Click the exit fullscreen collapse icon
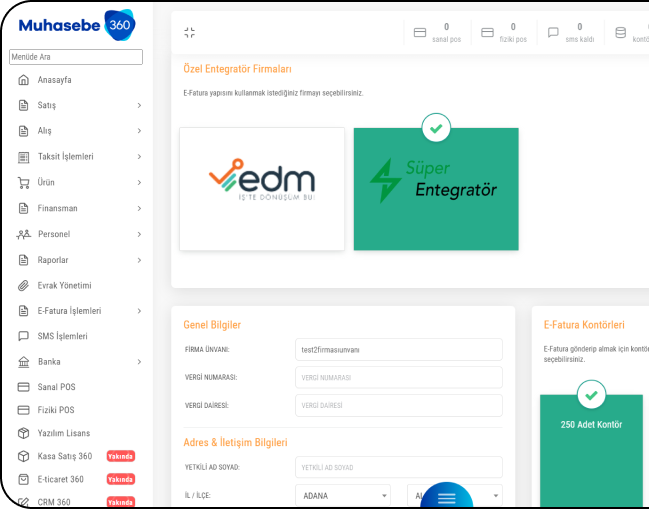This screenshot has width=649, height=509. tap(190, 33)
